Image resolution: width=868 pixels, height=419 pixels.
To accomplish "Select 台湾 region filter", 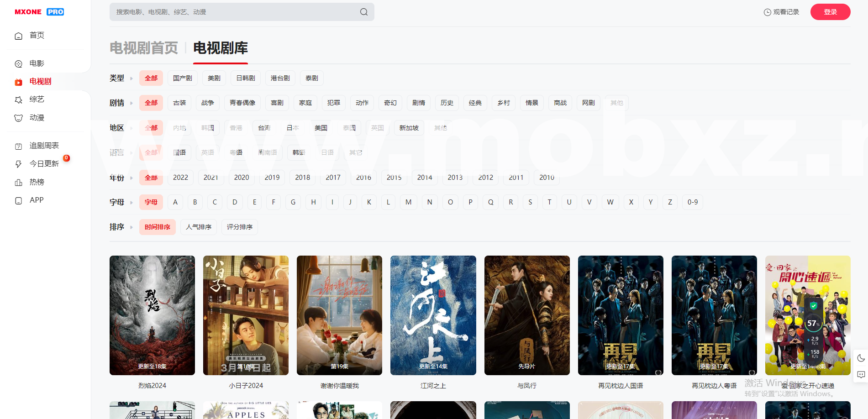I will coord(264,128).
